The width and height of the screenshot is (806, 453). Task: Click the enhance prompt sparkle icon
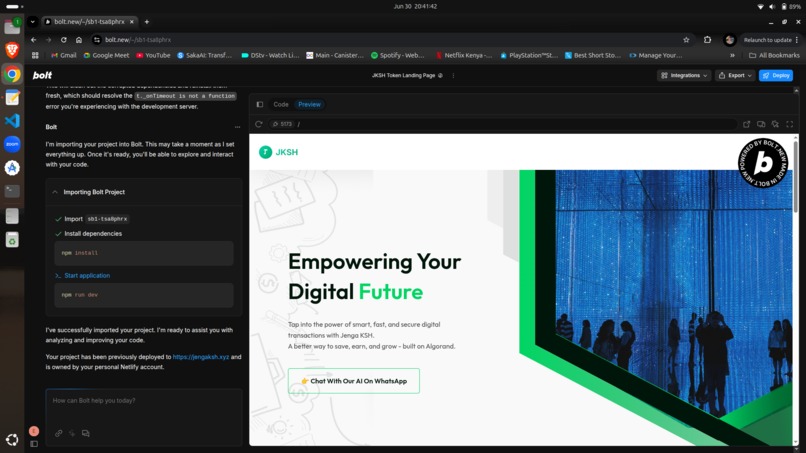(x=72, y=433)
